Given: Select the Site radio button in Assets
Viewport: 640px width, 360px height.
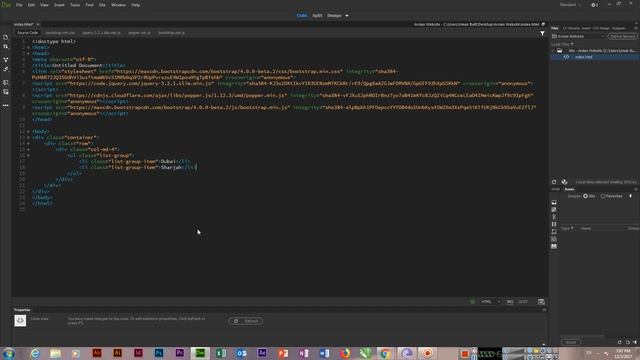Looking at the screenshot, I should (586, 196).
